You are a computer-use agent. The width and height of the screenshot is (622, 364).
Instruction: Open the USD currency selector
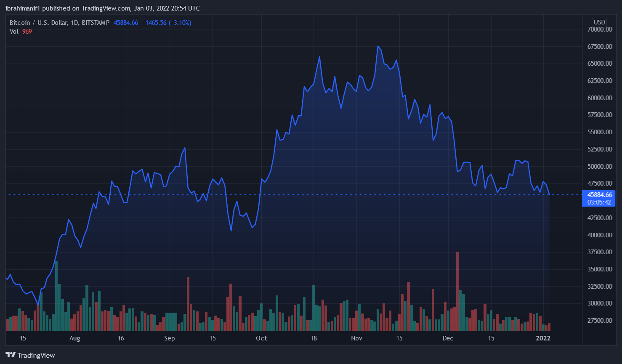pyautogui.click(x=599, y=22)
